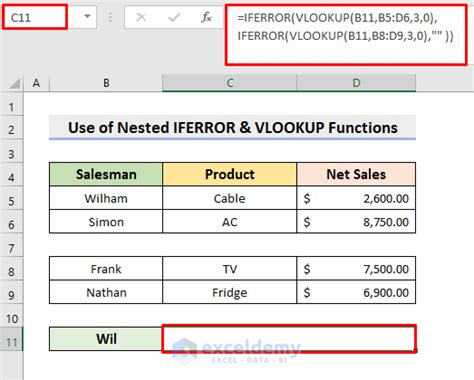Click the formula bar options dots handle

tap(110, 17)
